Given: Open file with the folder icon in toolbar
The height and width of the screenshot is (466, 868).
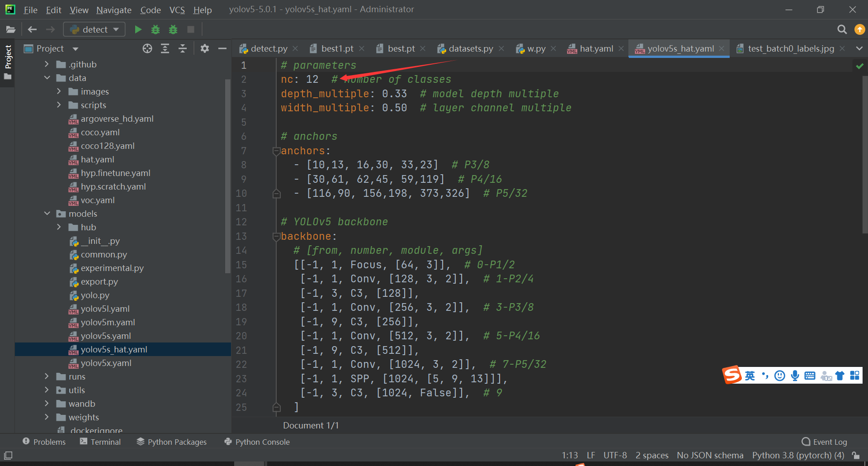Looking at the screenshot, I should (x=11, y=29).
